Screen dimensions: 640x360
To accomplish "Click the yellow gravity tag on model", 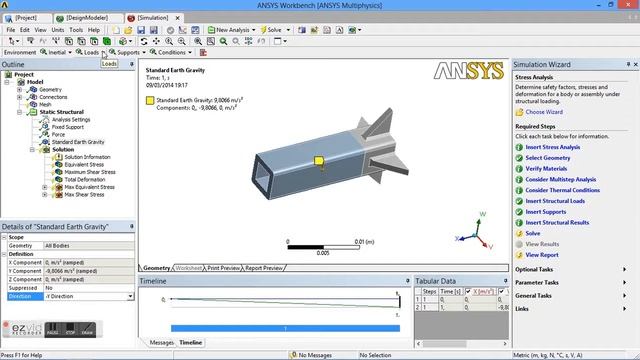I will [x=319, y=161].
